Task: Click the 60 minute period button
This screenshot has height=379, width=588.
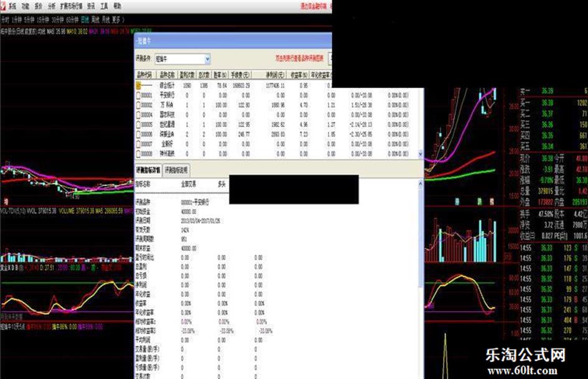Action: pos(72,19)
